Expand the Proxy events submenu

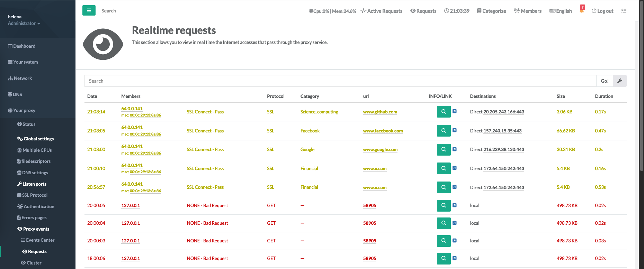point(36,229)
